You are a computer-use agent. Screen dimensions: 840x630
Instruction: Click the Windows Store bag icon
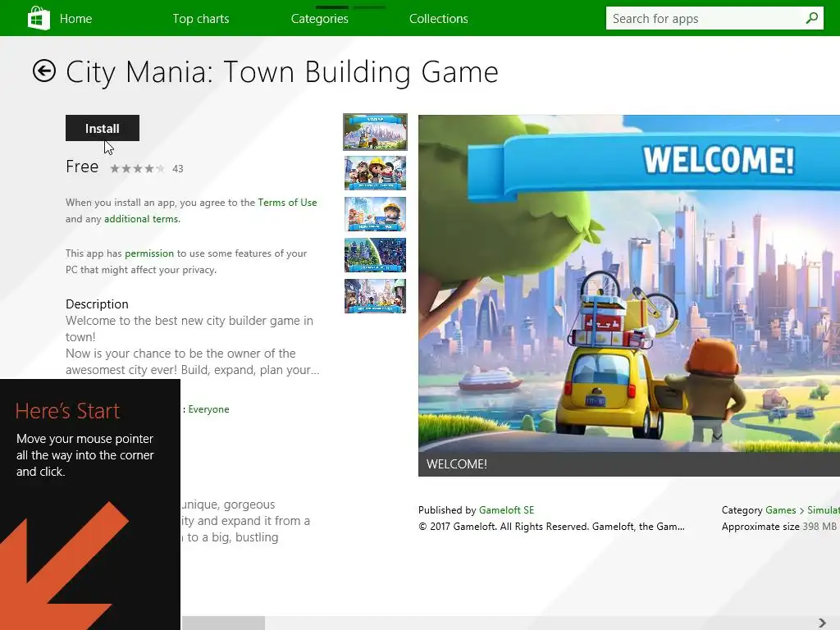coord(39,18)
